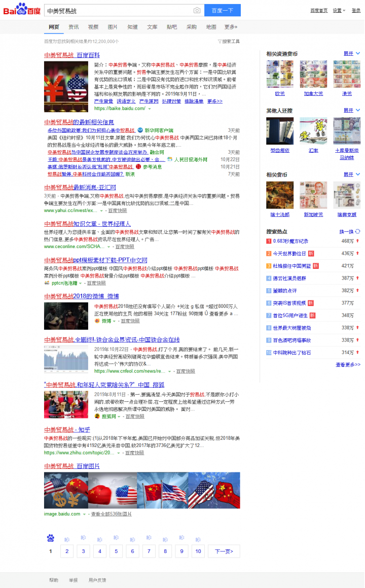
Task: Expand dropdown arrow after pptcn泡泡糖
Action: (80, 284)
